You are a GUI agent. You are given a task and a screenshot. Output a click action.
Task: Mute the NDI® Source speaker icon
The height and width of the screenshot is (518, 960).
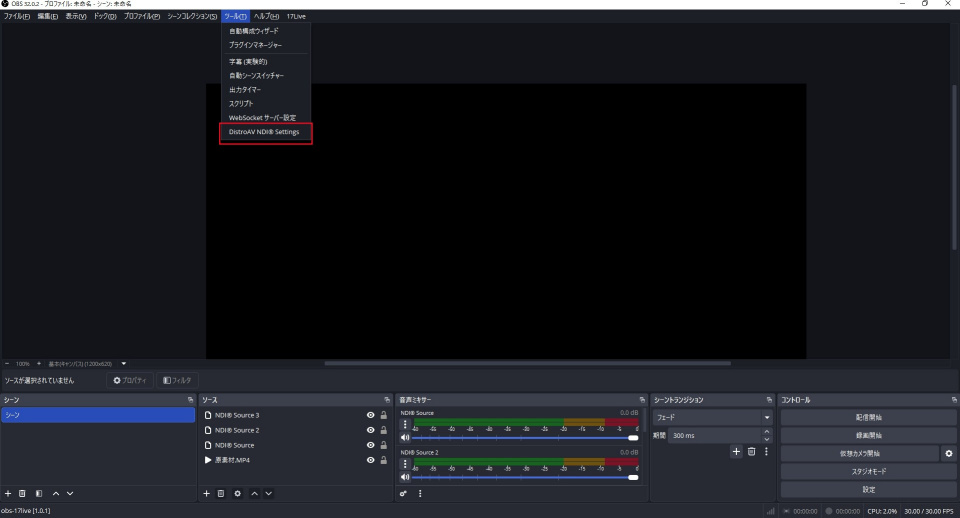(405, 437)
